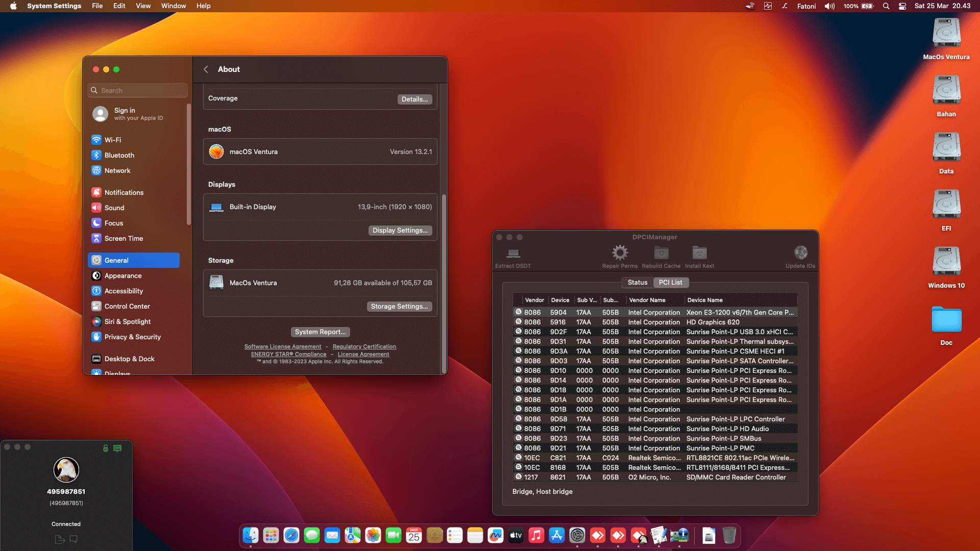
Task: Click System Report button
Action: tap(321, 332)
